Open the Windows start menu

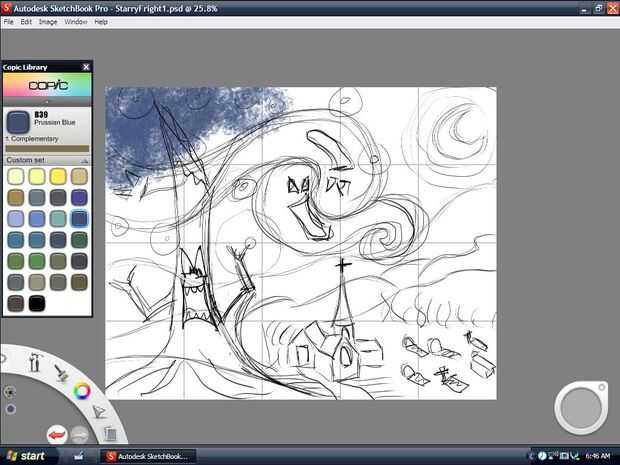click(26, 456)
